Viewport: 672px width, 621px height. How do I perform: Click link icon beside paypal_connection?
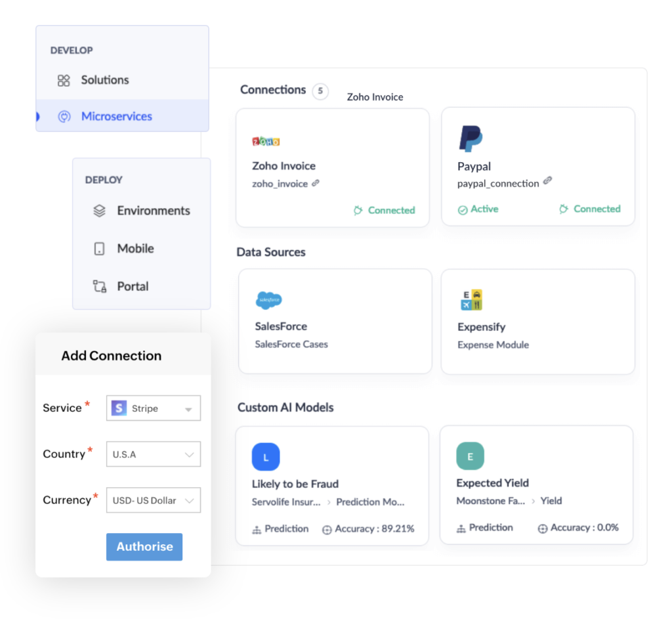547,181
